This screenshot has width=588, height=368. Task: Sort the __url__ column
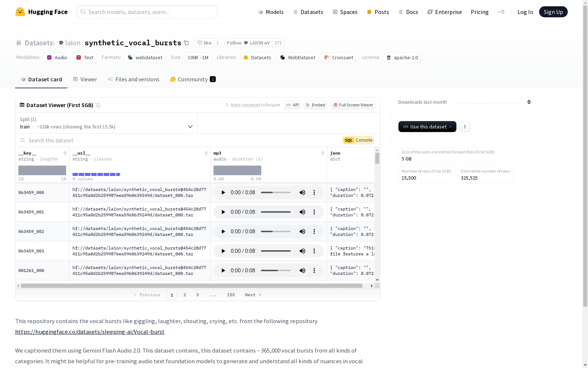tap(206, 153)
